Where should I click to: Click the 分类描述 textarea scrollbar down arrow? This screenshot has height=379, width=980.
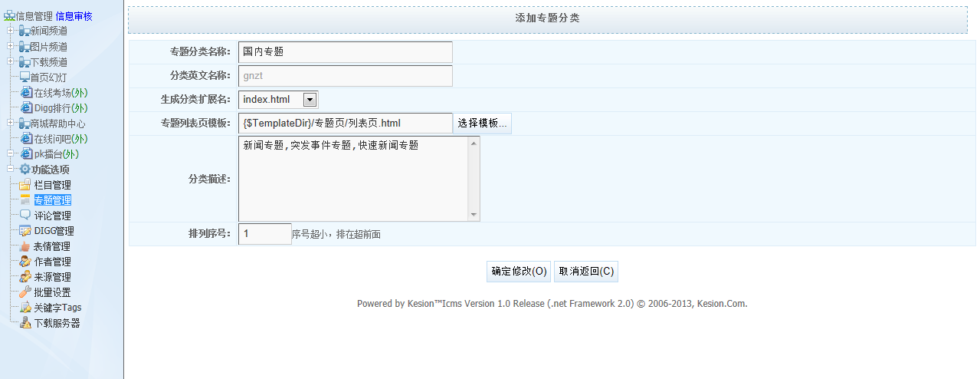tap(474, 216)
